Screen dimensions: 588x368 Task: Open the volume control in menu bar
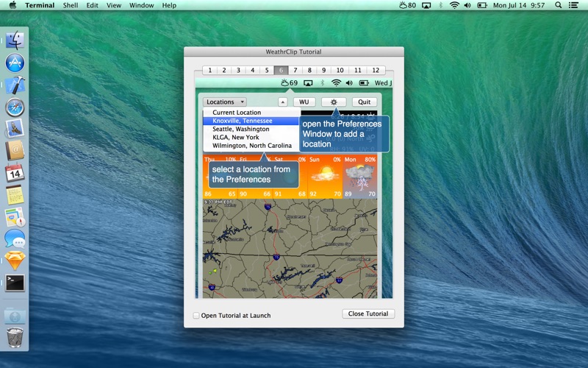point(467,5)
